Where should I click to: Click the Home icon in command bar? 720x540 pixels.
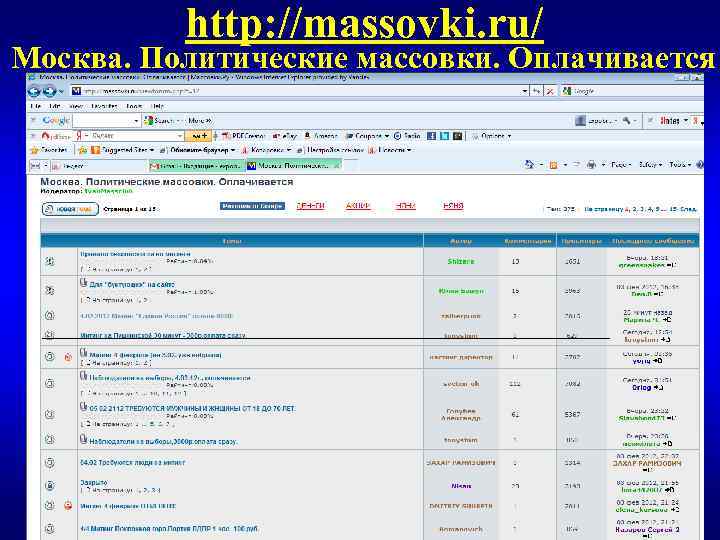coord(529,164)
